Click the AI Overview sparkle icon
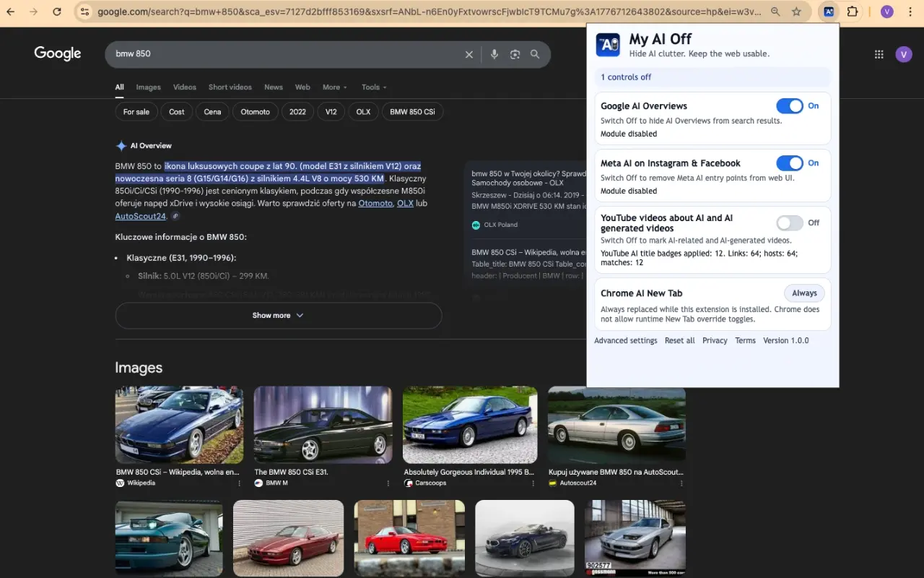Image resolution: width=924 pixels, height=578 pixels. pyautogui.click(x=121, y=145)
